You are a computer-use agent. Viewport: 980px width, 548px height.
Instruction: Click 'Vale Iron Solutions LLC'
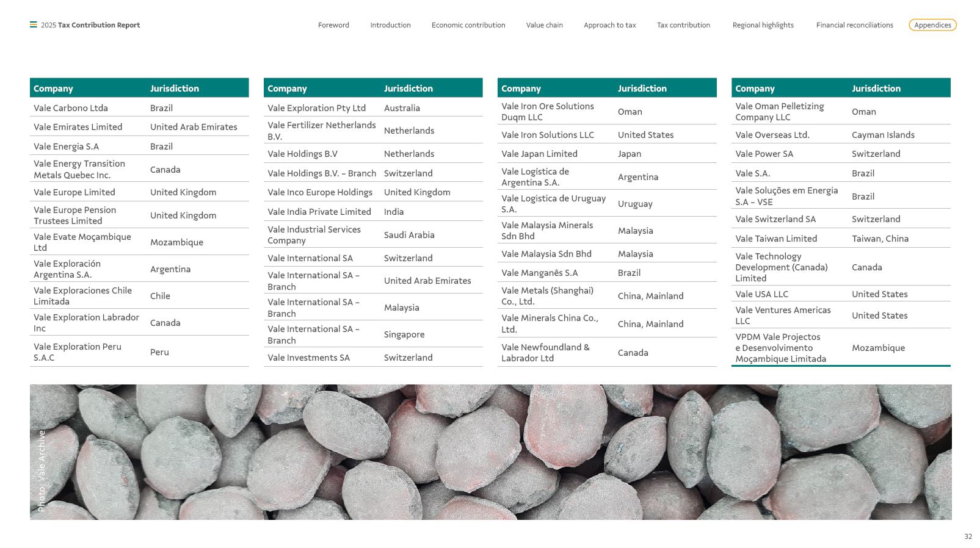[548, 135]
